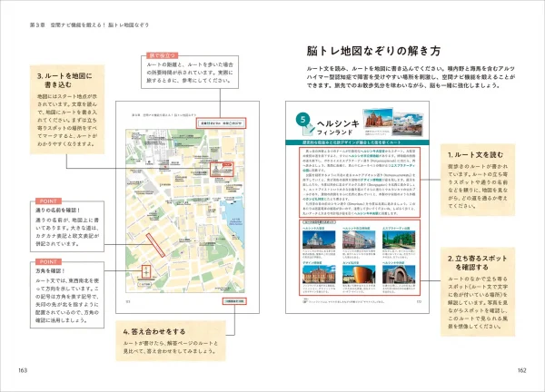Image resolution: width=545 pixels, height=392 pixels.
Task: Click the text 通りの名前を確認！
Action: click(58, 210)
